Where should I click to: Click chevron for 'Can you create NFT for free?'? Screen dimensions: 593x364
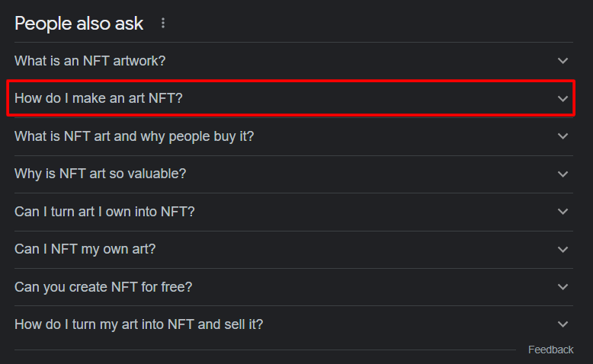pyautogui.click(x=563, y=286)
